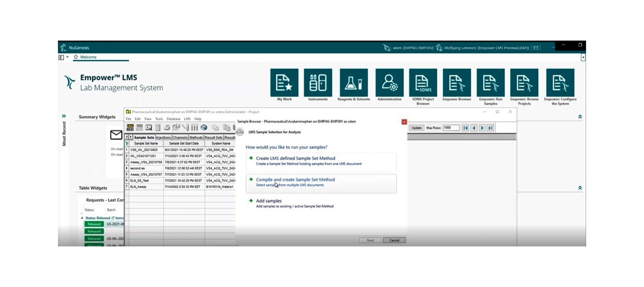Click the export-to-disk toolbar icon
This screenshot has height=287, width=644.
coord(176,128)
